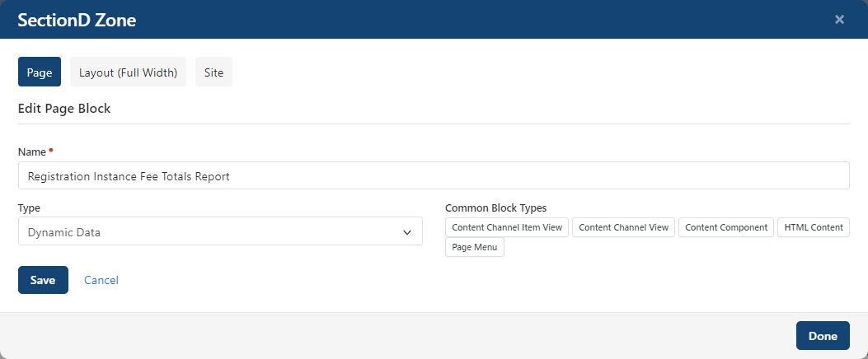The image size is (868, 359).
Task: Choose Content Channel Item View block type
Action: point(506,227)
